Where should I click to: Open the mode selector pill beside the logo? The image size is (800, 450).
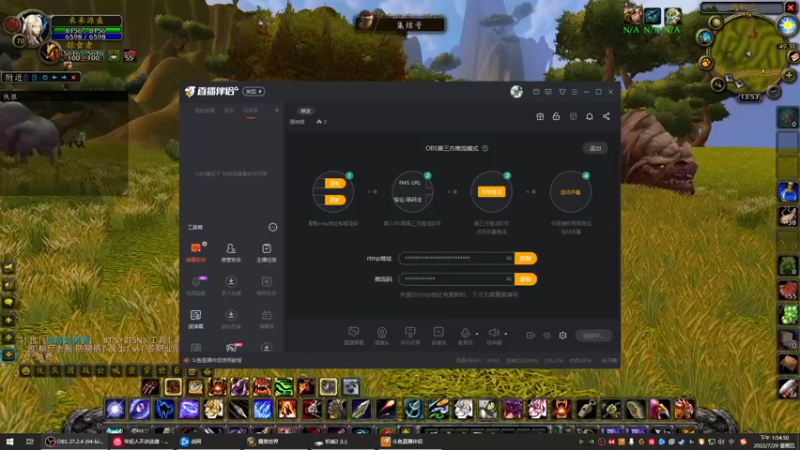pyautogui.click(x=254, y=91)
